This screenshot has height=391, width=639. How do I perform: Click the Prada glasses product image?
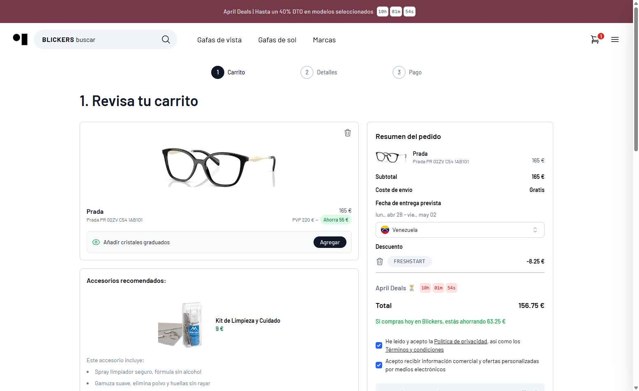219,168
